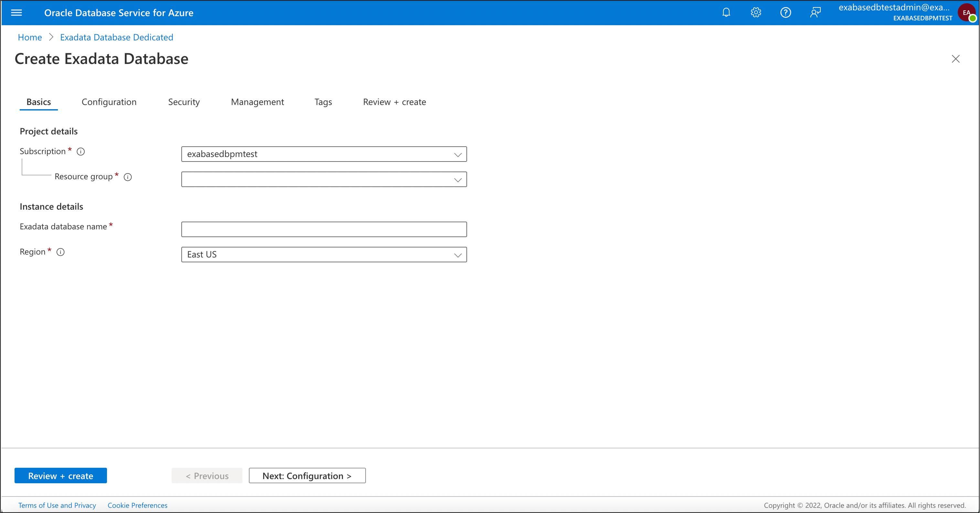The height and width of the screenshot is (513, 980).
Task: Click the info icon beside Subscription
Action: point(81,152)
